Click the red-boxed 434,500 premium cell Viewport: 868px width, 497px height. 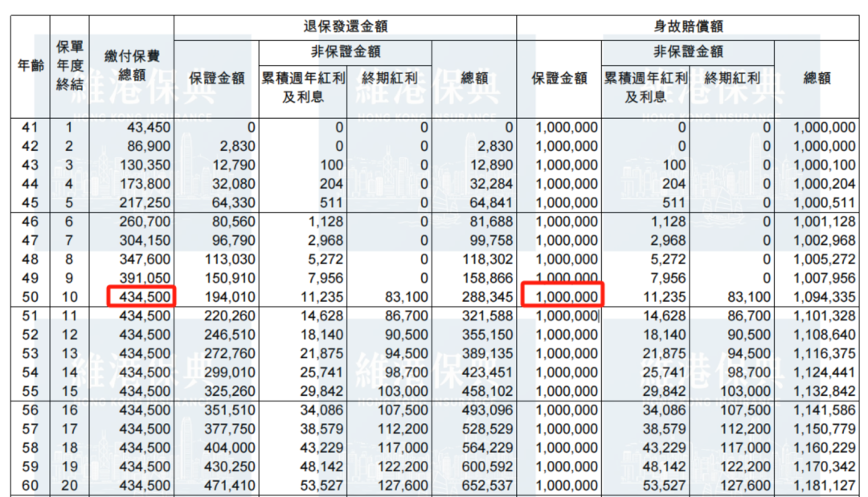point(141,298)
